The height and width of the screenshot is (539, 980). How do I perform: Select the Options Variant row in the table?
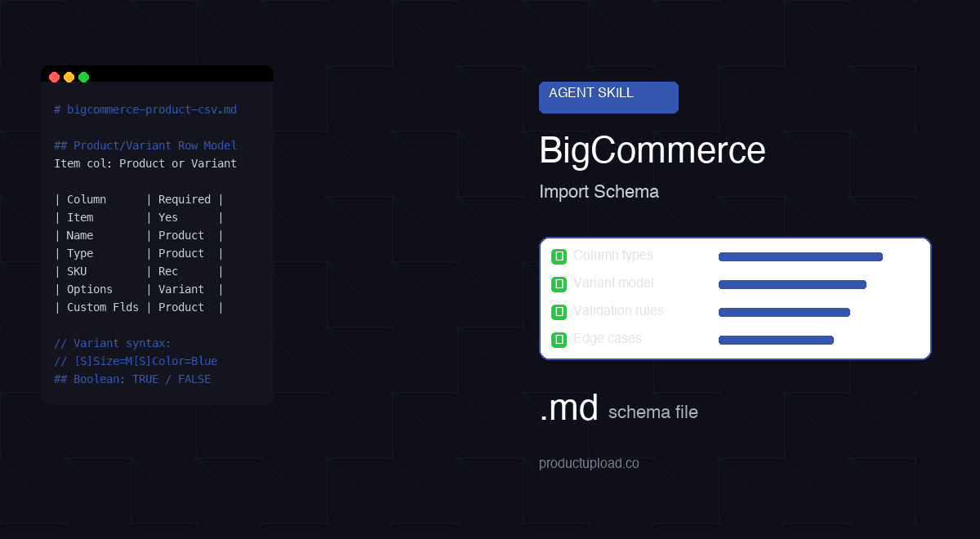[x=139, y=289]
